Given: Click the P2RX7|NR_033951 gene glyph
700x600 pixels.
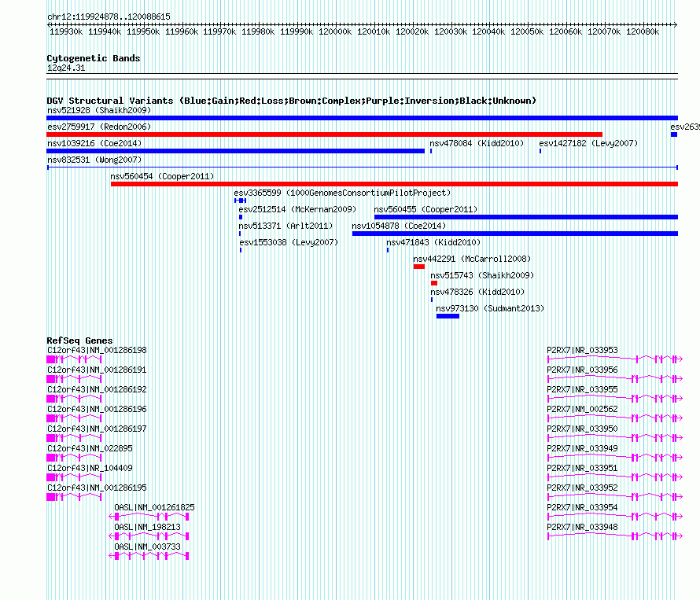Looking at the screenshot, I should [615, 477].
